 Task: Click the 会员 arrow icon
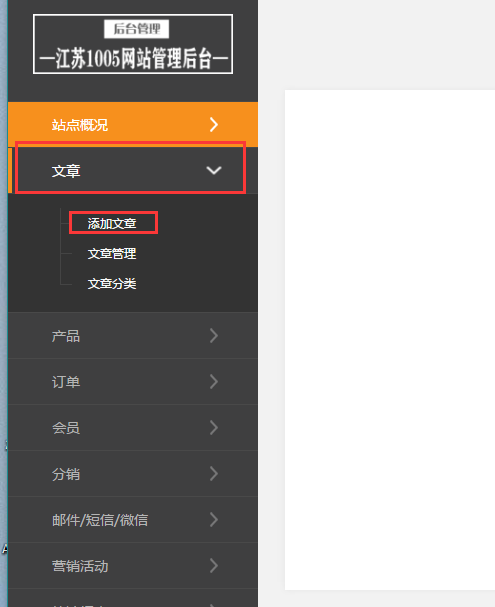(214, 428)
